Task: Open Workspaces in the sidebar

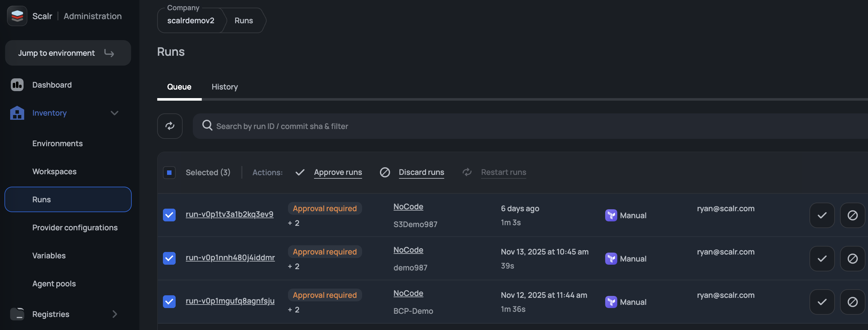Action: 54,171
